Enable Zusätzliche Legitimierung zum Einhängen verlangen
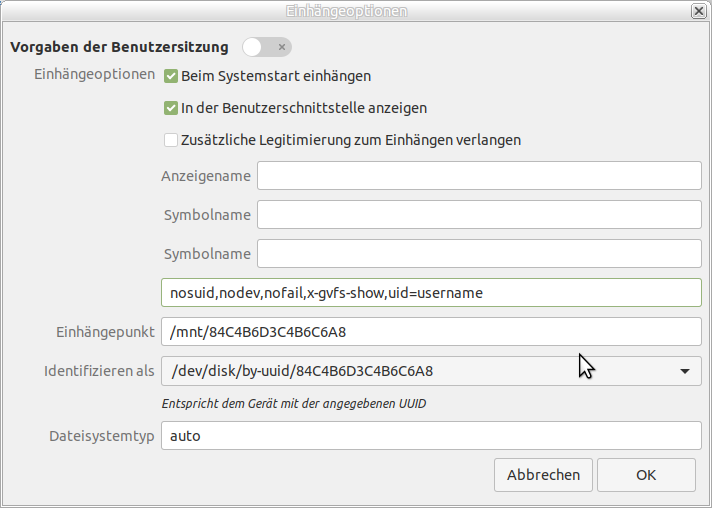 [171, 140]
